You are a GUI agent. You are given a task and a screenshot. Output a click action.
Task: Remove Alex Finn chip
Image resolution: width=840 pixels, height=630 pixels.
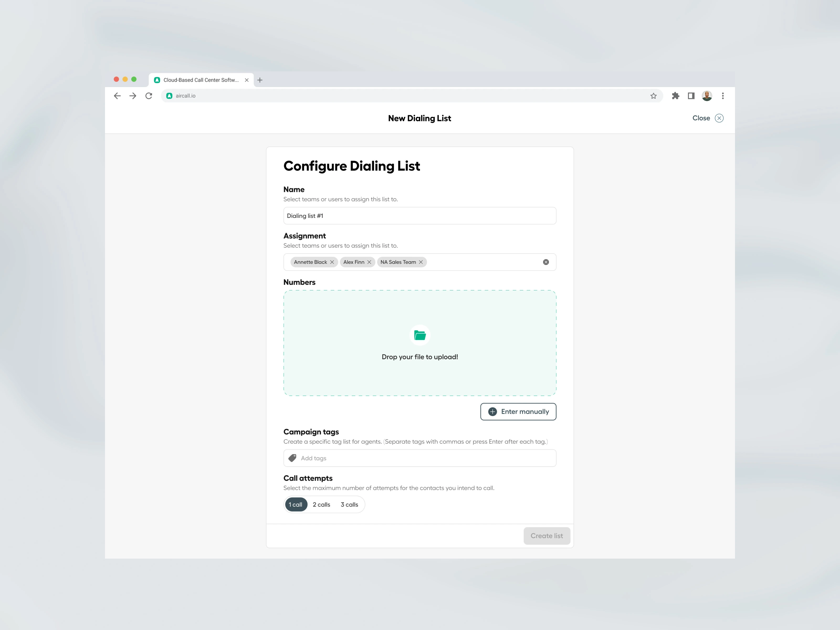tap(369, 262)
